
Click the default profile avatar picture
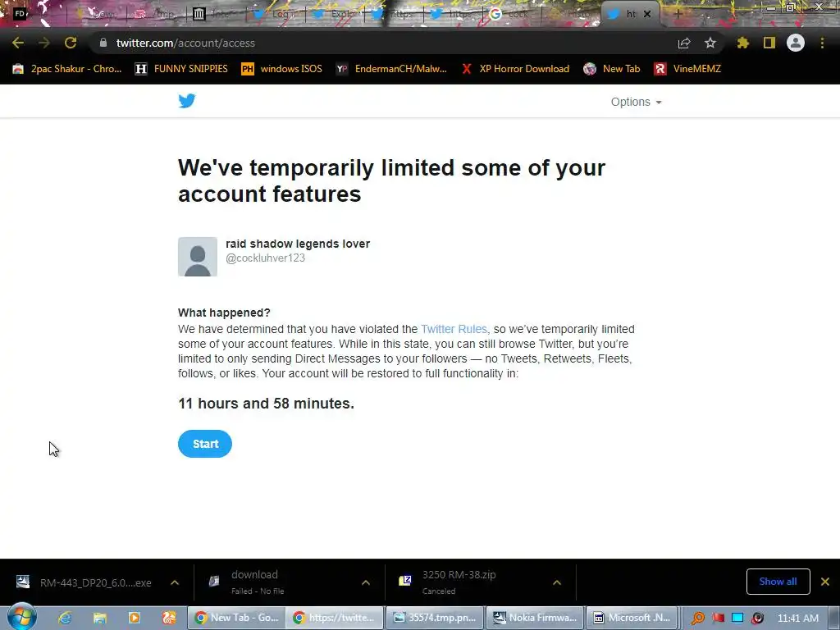pyautogui.click(x=198, y=257)
